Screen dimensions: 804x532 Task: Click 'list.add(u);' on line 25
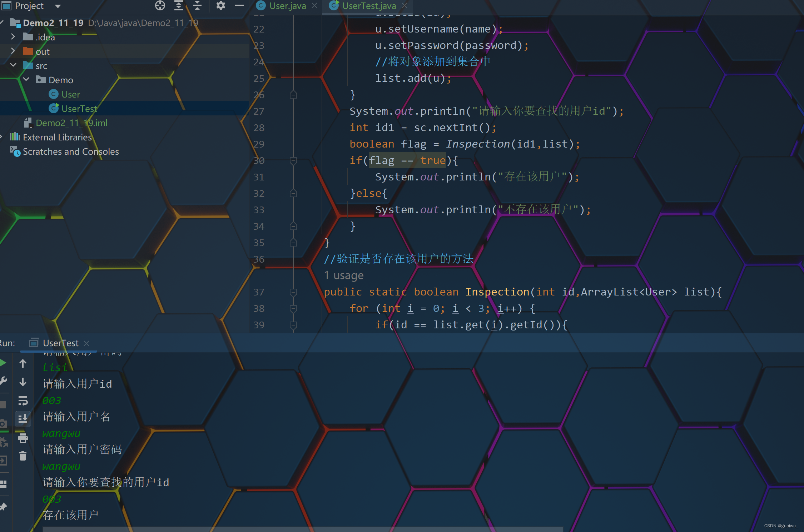point(413,78)
